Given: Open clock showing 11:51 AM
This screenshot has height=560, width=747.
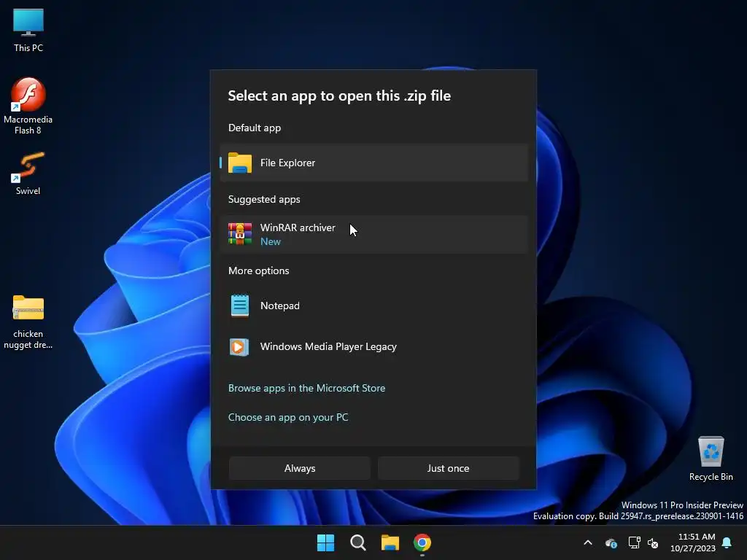Looking at the screenshot, I should [693, 542].
